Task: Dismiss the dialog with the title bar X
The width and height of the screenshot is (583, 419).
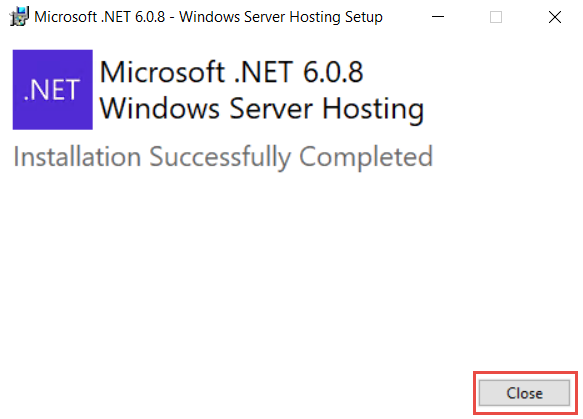Action: [x=555, y=17]
